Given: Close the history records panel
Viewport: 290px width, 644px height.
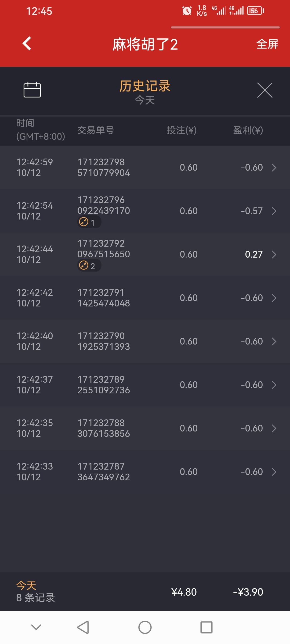Looking at the screenshot, I should (265, 90).
